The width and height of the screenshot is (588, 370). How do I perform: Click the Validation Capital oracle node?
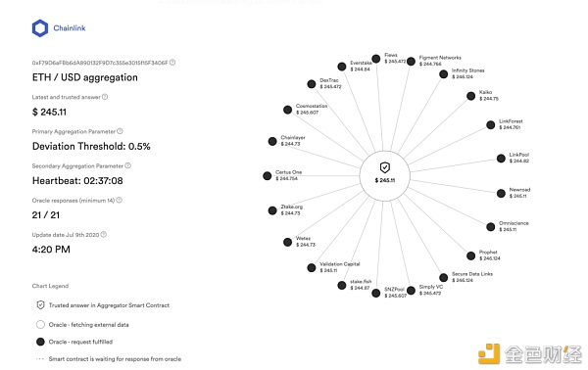312,268
